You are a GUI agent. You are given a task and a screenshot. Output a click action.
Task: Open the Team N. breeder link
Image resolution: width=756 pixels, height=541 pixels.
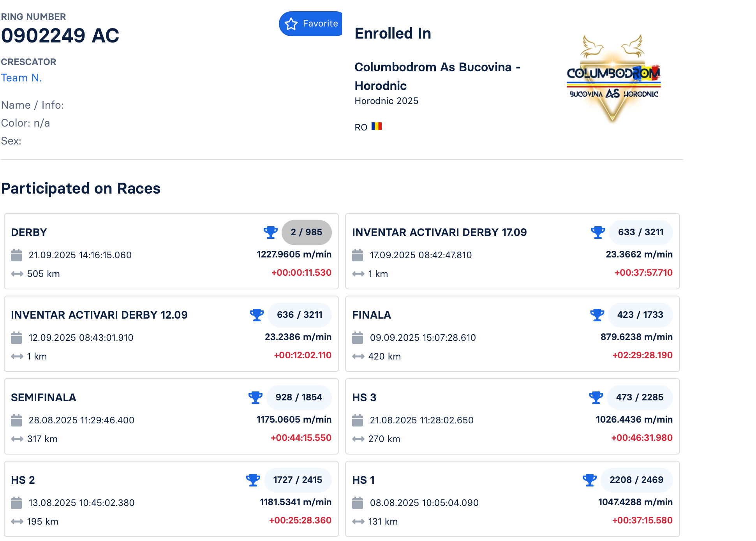(21, 78)
